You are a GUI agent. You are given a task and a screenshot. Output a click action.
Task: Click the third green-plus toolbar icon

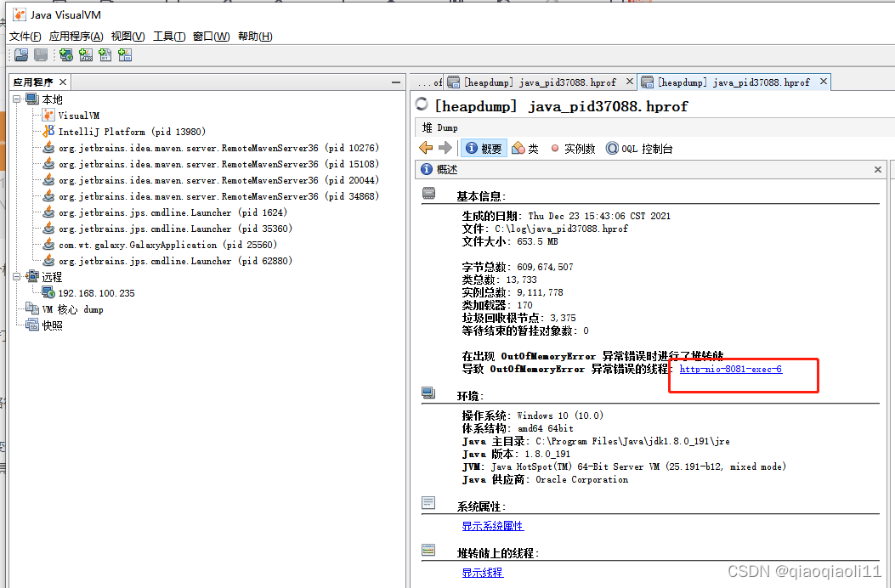pos(105,54)
